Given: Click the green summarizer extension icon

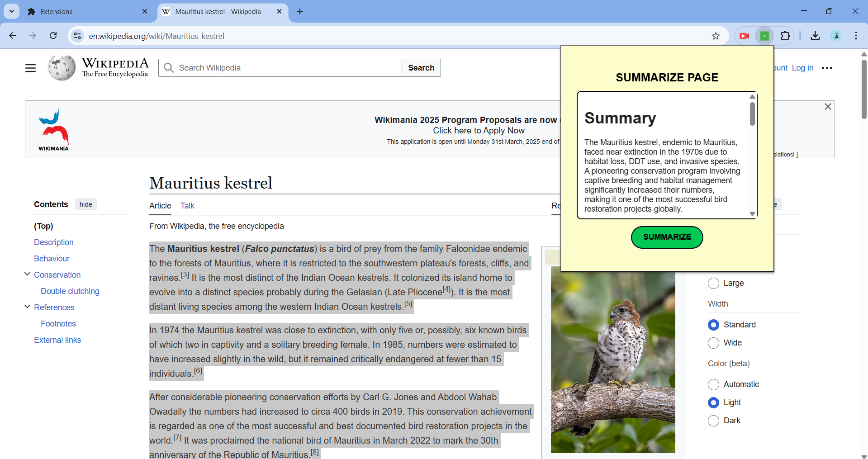Looking at the screenshot, I should pos(764,36).
